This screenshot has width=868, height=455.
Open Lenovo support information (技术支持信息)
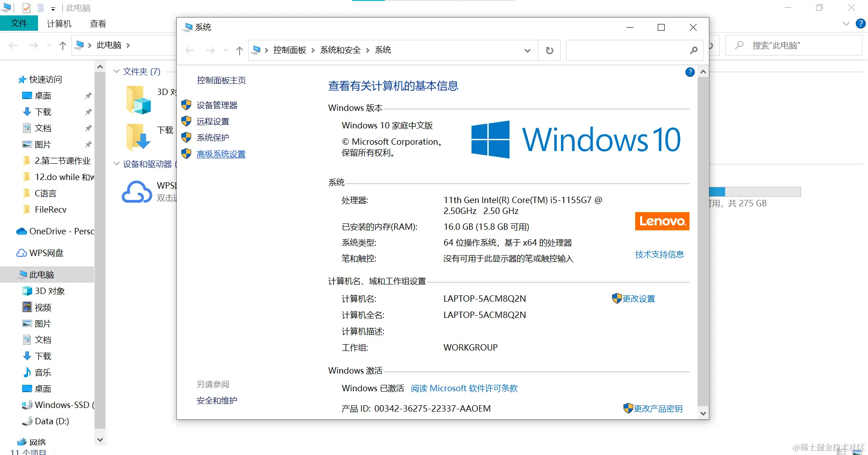tap(659, 255)
